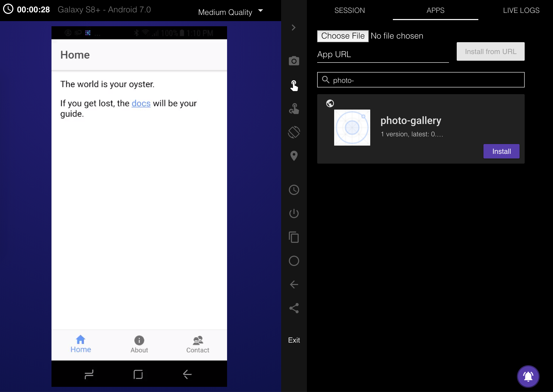Select the multi-touch gesture tool
The image size is (553, 392).
tap(294, 109)
